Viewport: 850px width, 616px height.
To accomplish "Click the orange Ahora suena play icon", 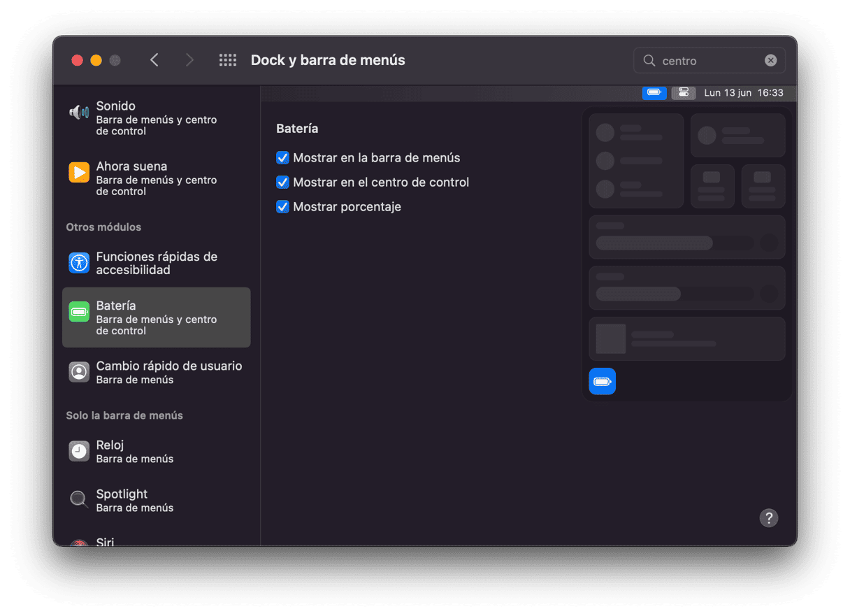I will (79, 172).
